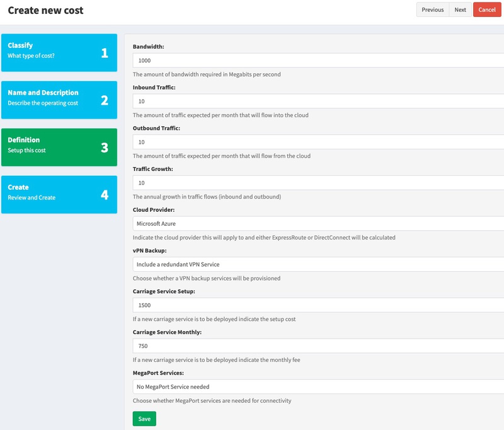Click the large number 3 on Definition
Viewport: 504px width, 430px height.
[x=105, y=148]
